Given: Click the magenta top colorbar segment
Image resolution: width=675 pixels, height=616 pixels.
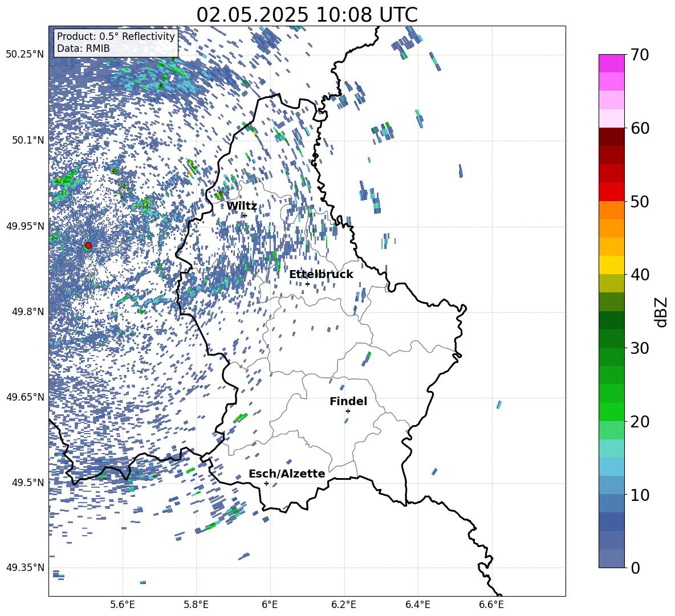Looking at the screenshot, I should [611, 63].
